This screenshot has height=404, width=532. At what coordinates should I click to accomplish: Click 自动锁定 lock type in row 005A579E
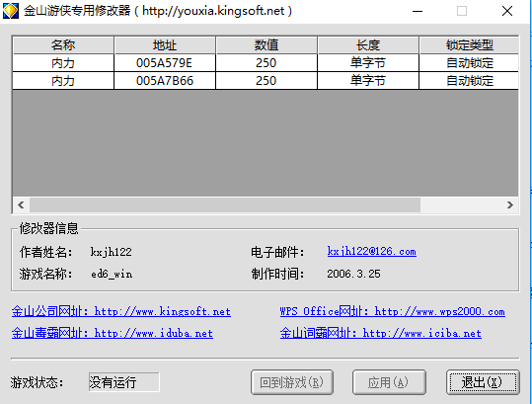tap(469, 63)
